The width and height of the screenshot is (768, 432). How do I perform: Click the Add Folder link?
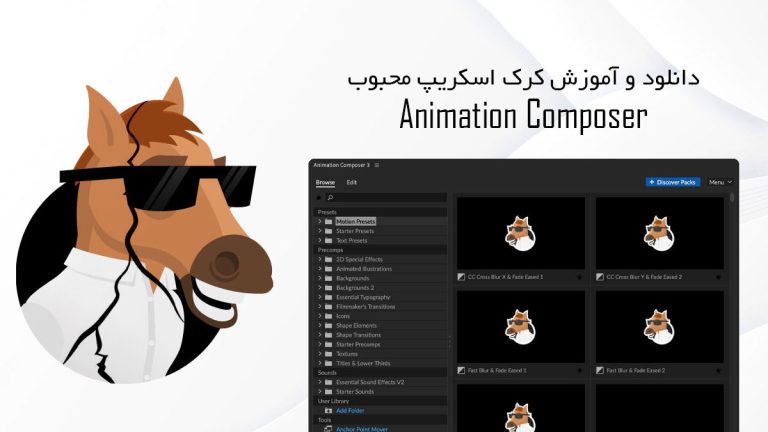[x=350, y=410]
